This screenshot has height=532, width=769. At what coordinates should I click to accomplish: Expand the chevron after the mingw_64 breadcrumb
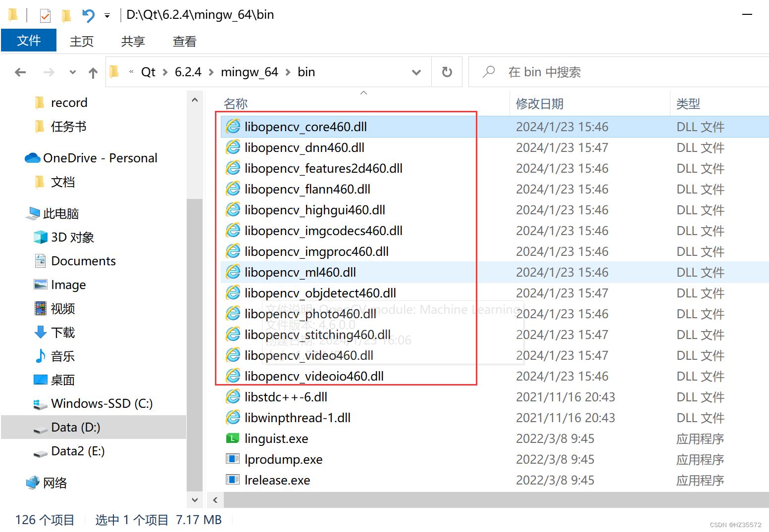(x=288, y=72)
